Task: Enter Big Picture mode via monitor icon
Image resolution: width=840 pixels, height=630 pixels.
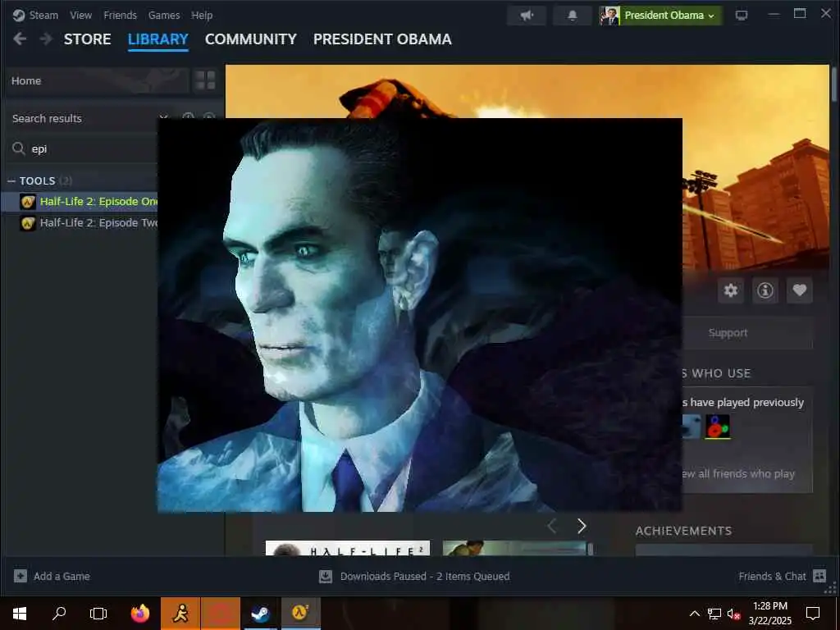Action: pos(742,16)
